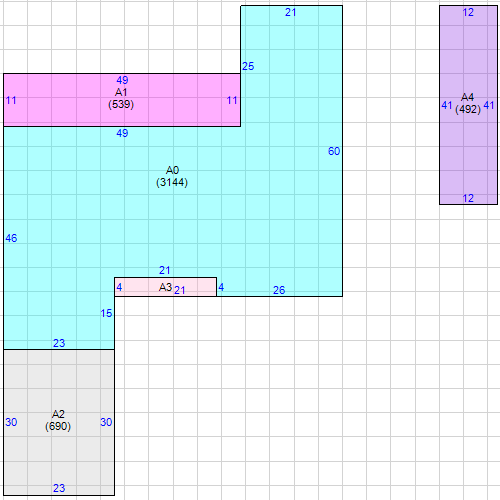Select the 21 label just above the A3 box
The height and width of the screenshot is (500, 500).
coord(164,270)
